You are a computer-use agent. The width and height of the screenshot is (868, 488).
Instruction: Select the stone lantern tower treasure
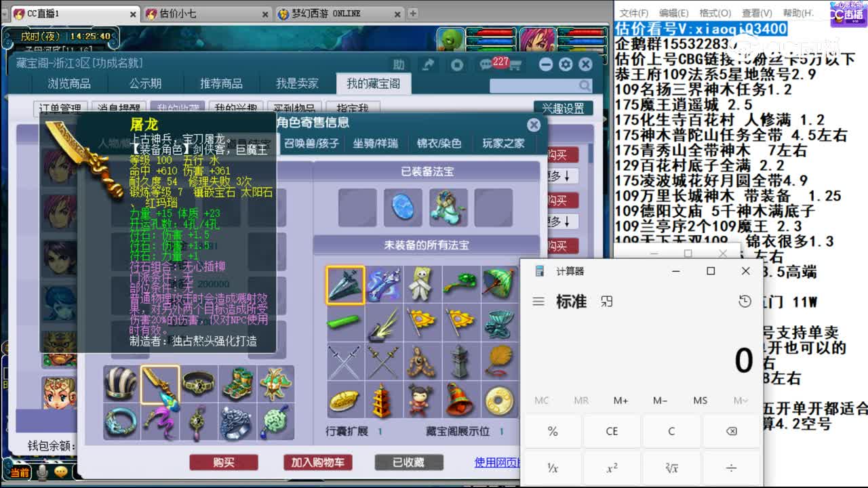click(461, 362)
